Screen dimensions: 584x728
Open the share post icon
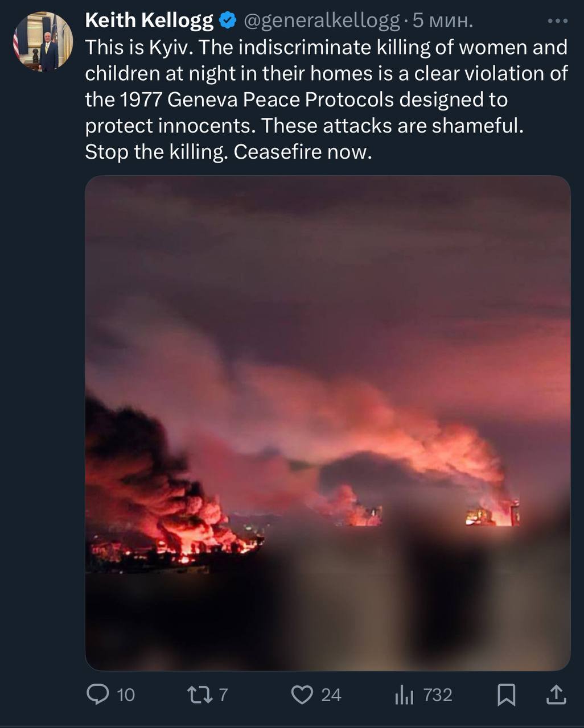coord(556,694)
